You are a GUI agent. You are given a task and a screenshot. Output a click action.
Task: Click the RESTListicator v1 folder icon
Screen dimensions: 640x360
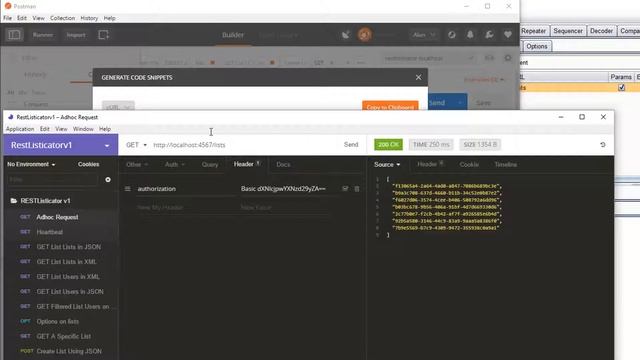point(13,200)
